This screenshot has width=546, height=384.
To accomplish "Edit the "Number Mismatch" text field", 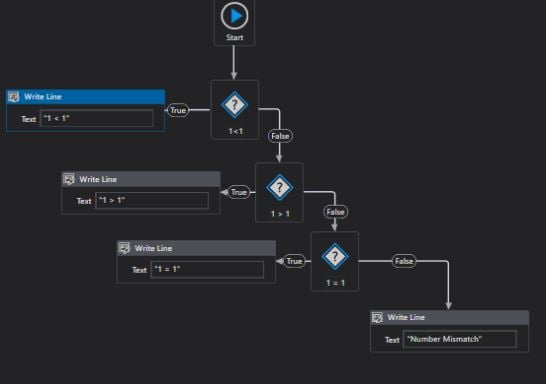I will 460,339.
